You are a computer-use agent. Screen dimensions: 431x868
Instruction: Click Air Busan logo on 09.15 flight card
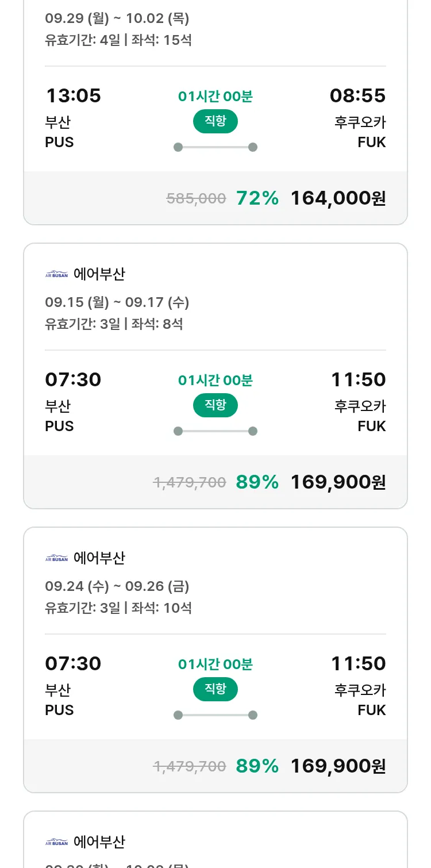[x=56, y=274]
